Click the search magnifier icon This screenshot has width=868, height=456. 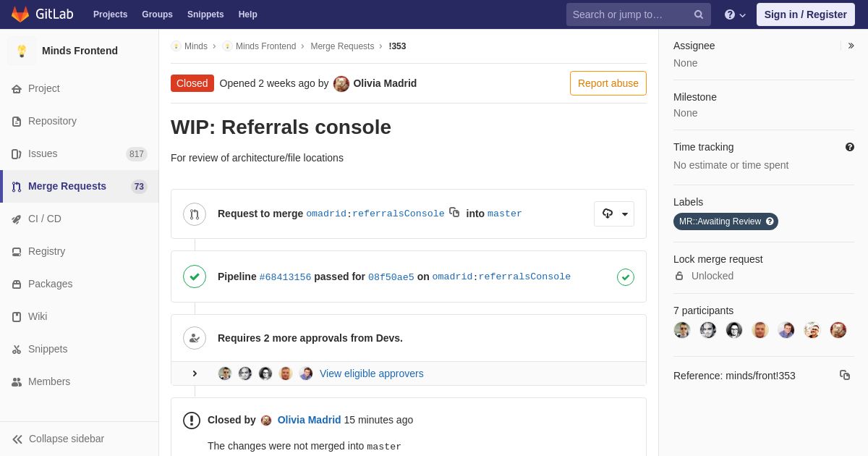click(x=699, y=14)
